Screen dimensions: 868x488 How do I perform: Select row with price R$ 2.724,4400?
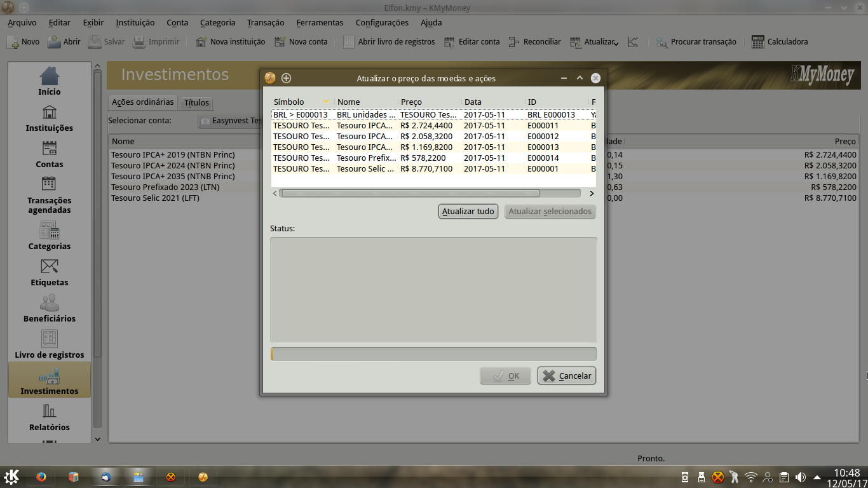(x=433, y=126)
